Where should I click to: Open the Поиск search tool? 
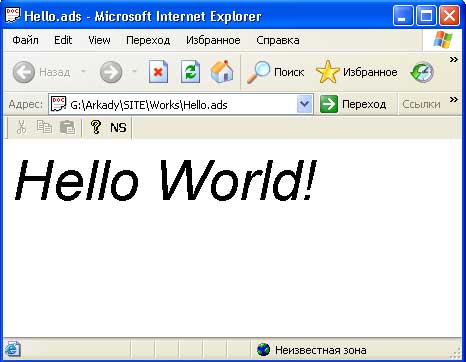[x=275, y=72]
